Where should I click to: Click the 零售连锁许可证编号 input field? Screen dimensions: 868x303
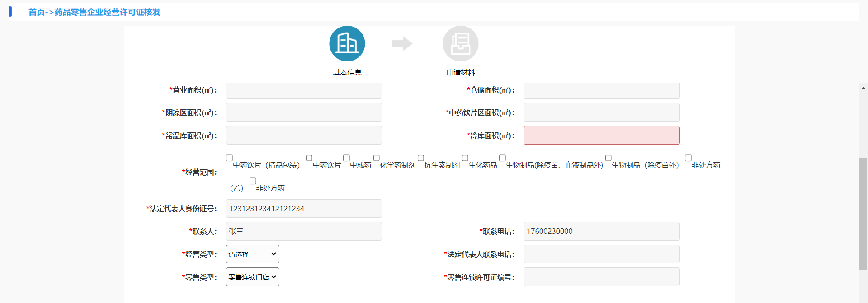(601, 277)
